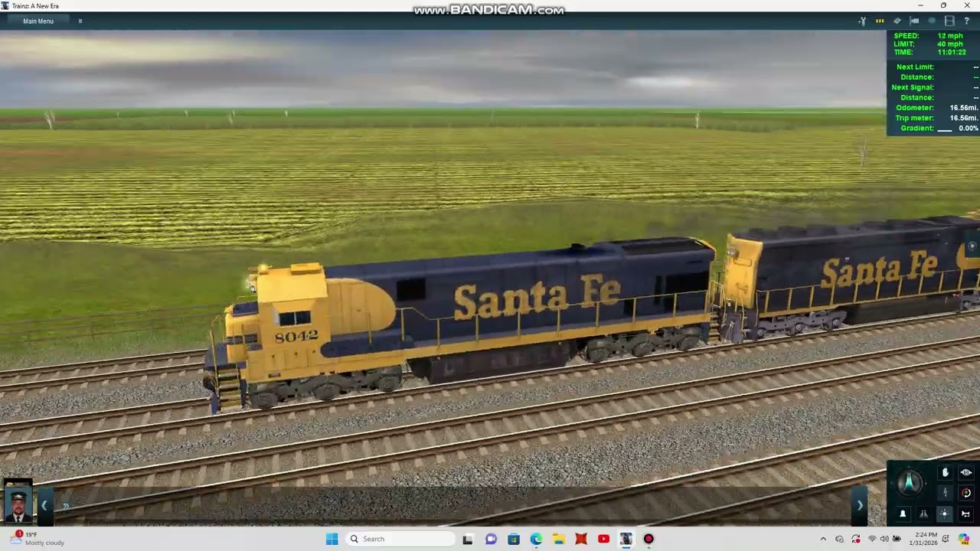This screenshot has width=980, height=551.
Task: Open the Main Menu
Action: pyautogui.click(x=38, y=21)
